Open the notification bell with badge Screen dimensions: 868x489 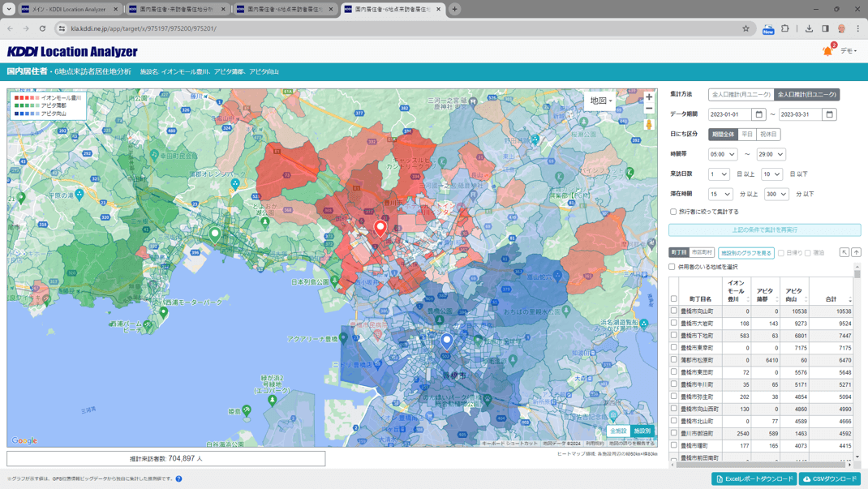point(828,51)
